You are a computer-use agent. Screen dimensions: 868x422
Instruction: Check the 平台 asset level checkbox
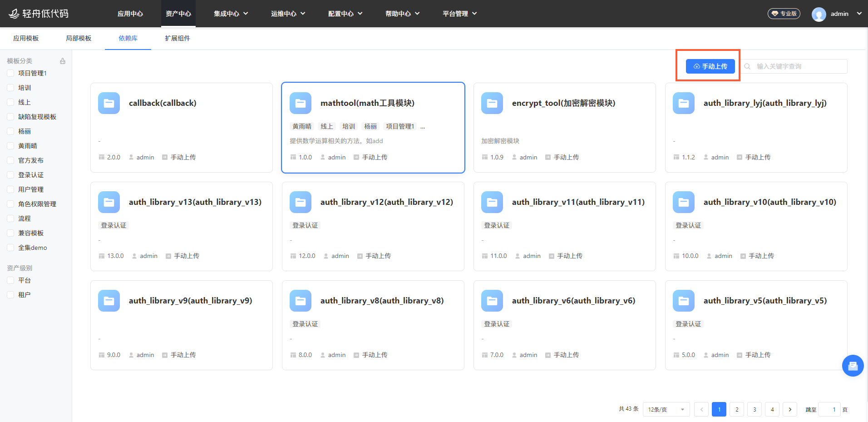pos(10,280)
